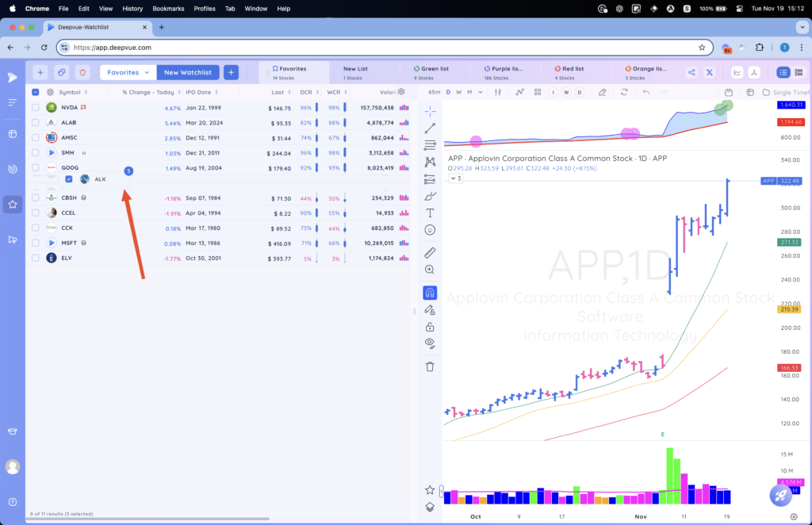
Task: Expand the timeframe dropdown chevron
Action: [x=481, y=92]
